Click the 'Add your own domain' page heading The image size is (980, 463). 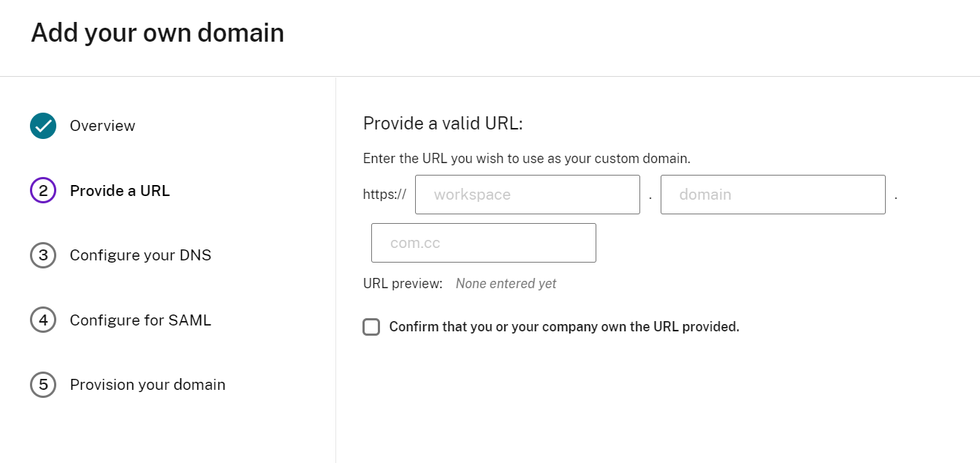(157, 33)
